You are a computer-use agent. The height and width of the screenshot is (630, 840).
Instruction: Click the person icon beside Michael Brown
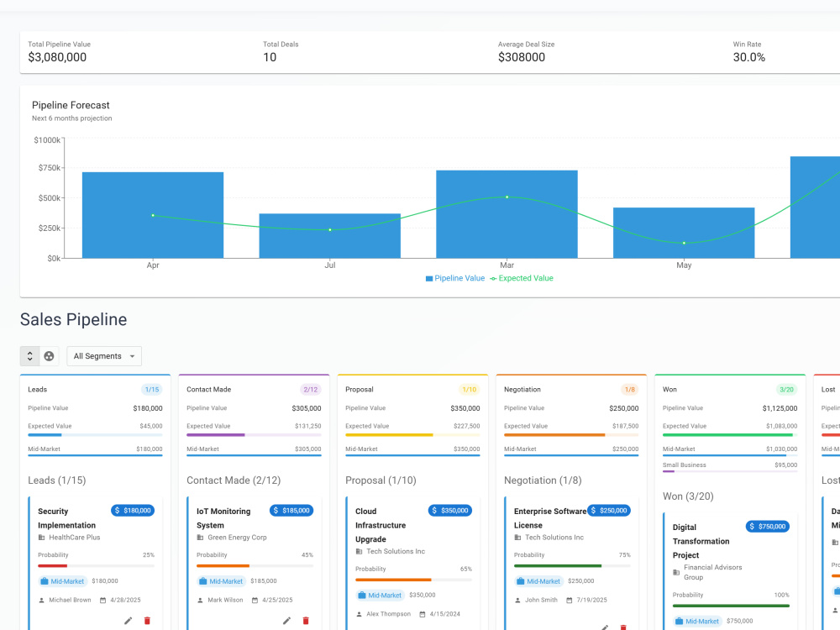coord(42,601)
